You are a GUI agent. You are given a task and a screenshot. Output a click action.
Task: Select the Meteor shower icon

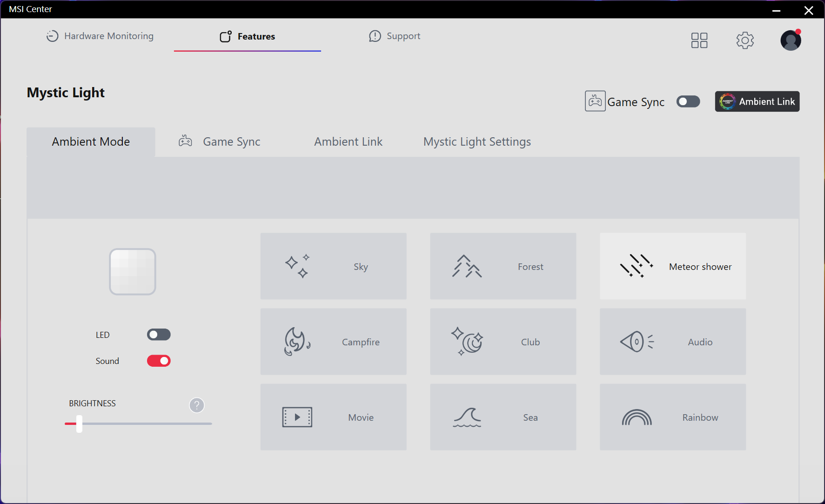(x=637, y=266)
